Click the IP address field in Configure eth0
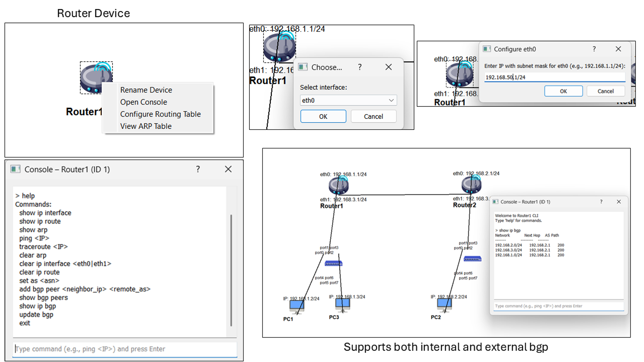Image resolution: width=644 pixels, height=362 pixels. 555,77
